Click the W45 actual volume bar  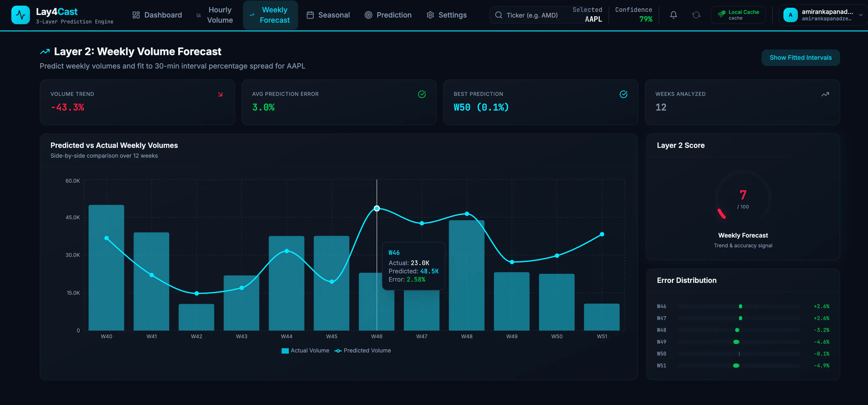332,283
